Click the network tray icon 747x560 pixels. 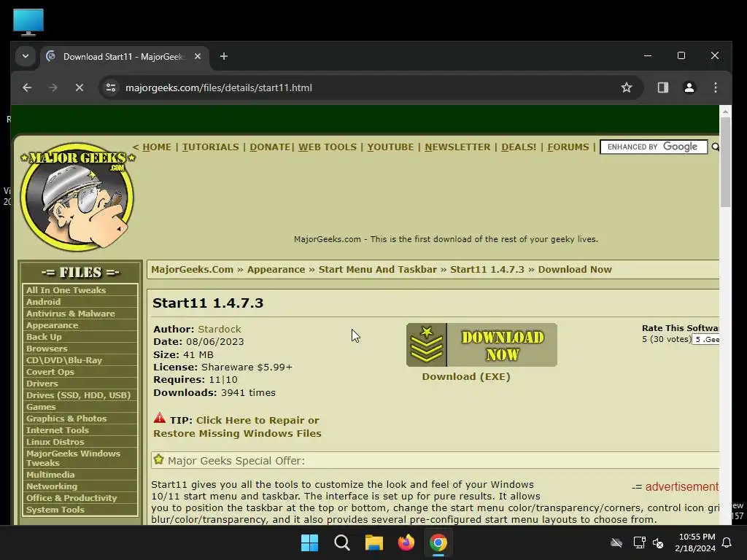point(639,542)
